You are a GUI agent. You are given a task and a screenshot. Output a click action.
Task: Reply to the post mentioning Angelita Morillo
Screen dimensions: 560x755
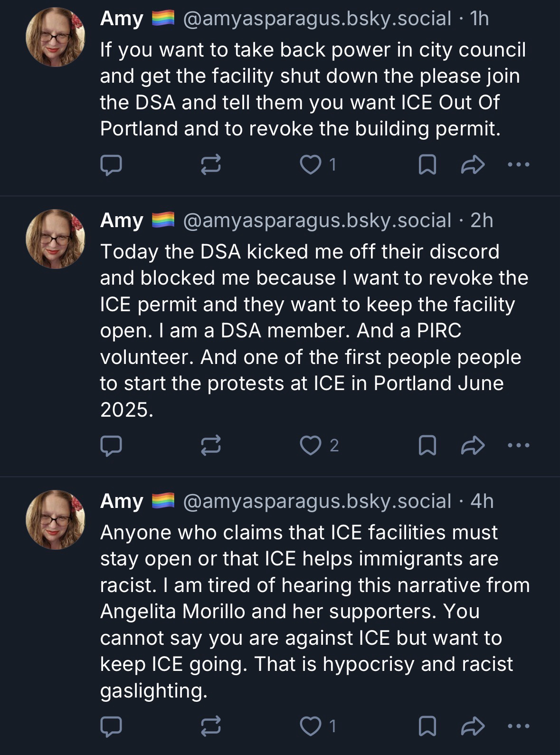pyautogui.click(x=111, y=726)
